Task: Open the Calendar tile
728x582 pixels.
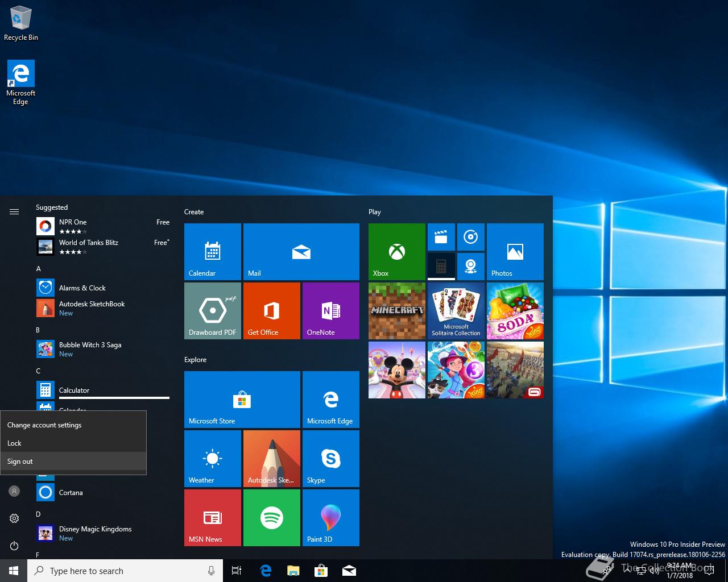Action: point(213,252)
